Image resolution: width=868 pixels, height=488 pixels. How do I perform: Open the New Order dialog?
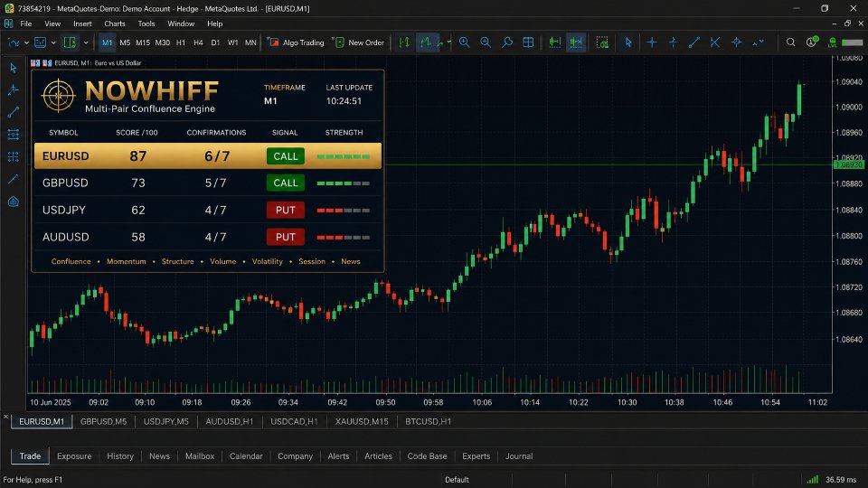358,42
